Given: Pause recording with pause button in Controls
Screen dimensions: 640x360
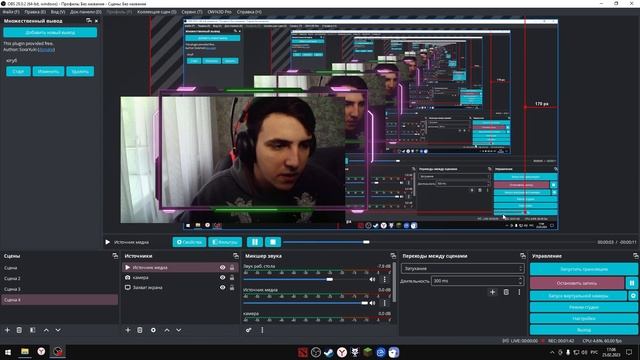Looking at the screenshot, I should tap(632, 283).
